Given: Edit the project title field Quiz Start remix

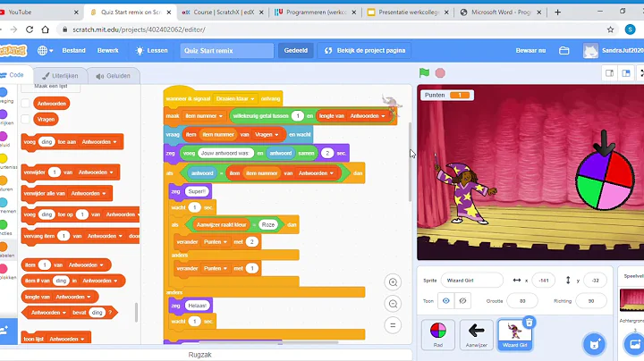Looking at the screenshot, I should coord(226,50).
